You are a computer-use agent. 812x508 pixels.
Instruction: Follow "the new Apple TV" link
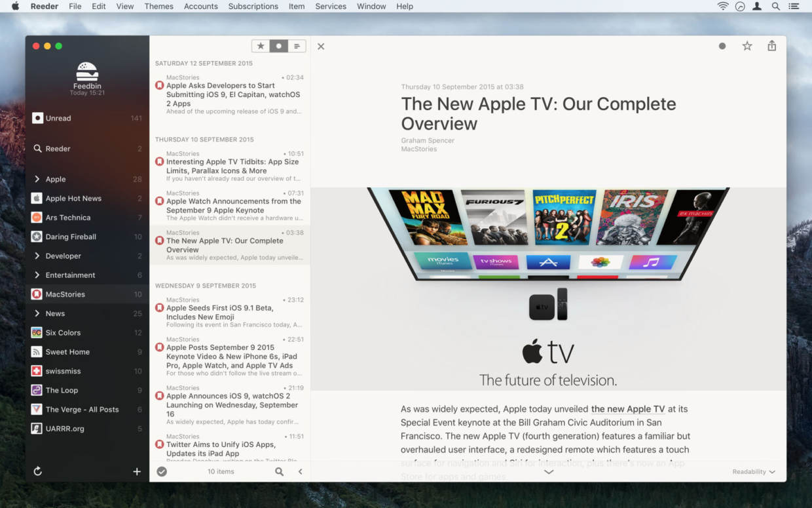point(627,409)
